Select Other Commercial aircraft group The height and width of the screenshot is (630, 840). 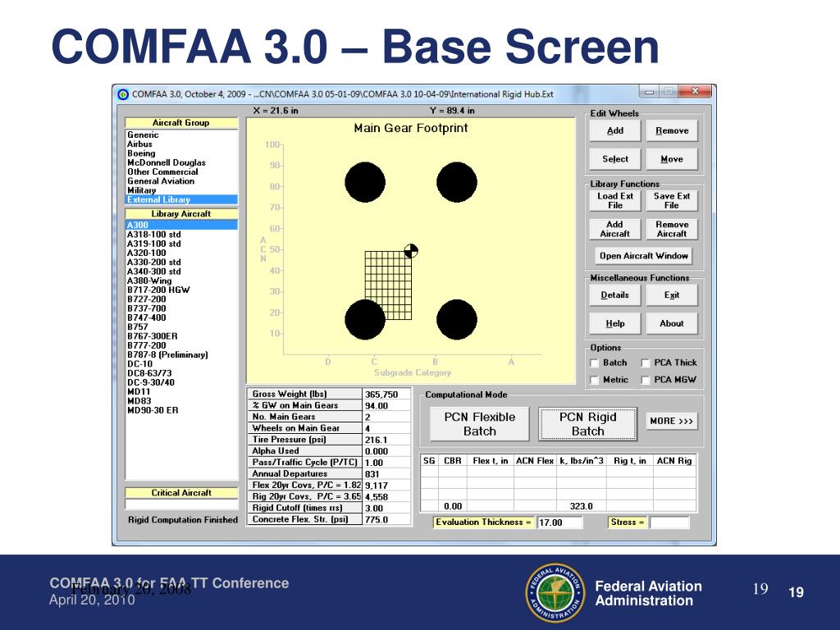pos(181,172)
